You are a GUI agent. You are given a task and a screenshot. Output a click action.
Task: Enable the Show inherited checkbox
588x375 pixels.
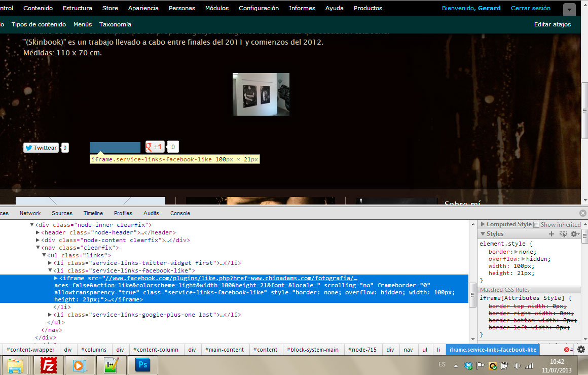(x=536, y=225)
